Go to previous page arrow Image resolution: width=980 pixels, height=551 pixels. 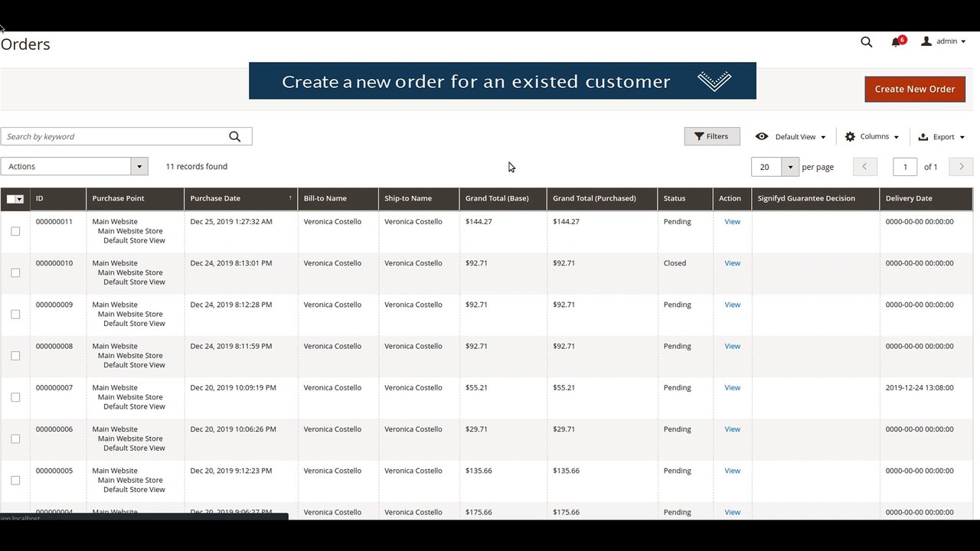(865, 167)
